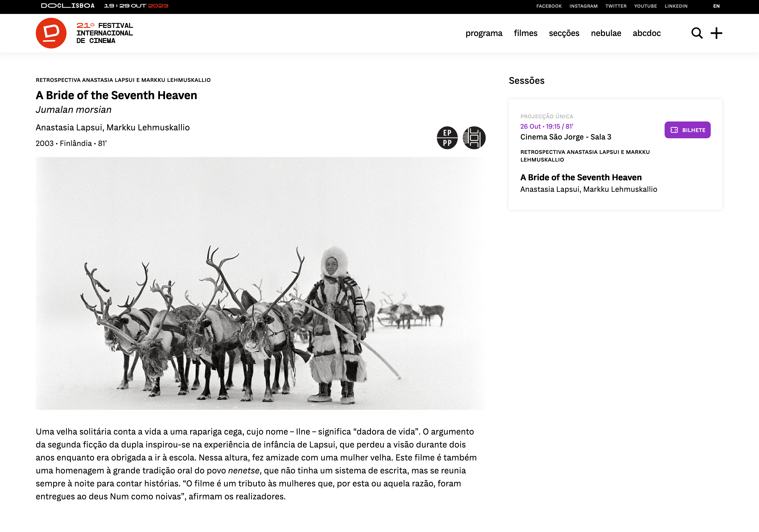The height and width of the screenshot is (532, 759).
Task: Buy ticket with BILHETE button
Action: click(687, 130)
